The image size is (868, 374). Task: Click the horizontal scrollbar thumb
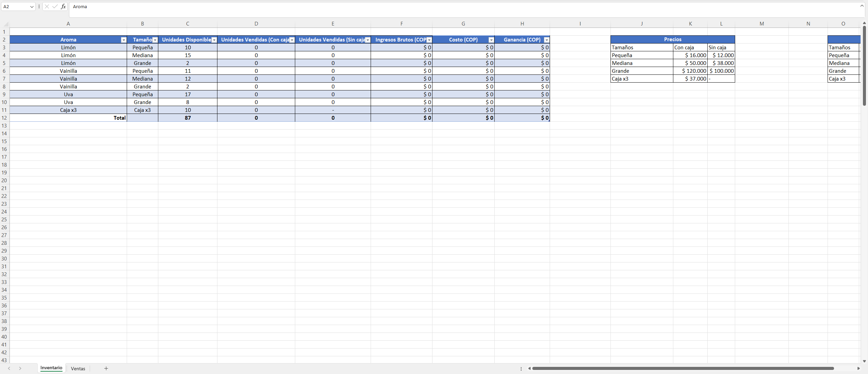683,369
